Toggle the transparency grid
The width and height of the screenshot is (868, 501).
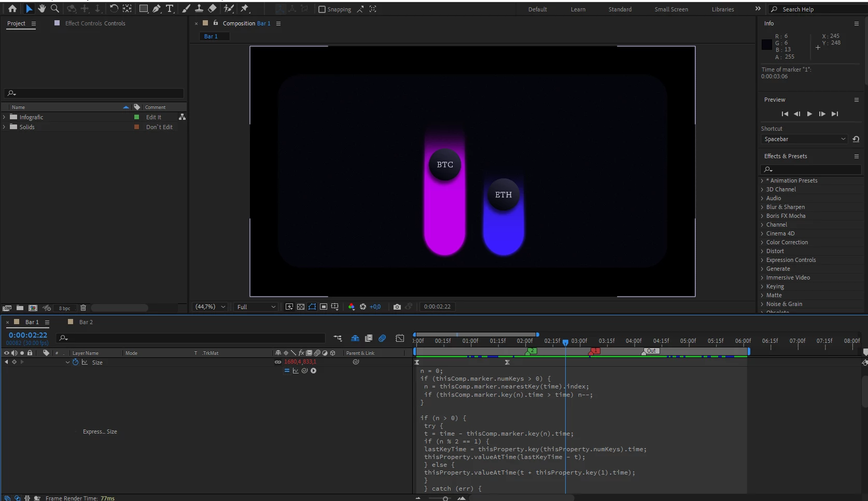coord(301,307)
